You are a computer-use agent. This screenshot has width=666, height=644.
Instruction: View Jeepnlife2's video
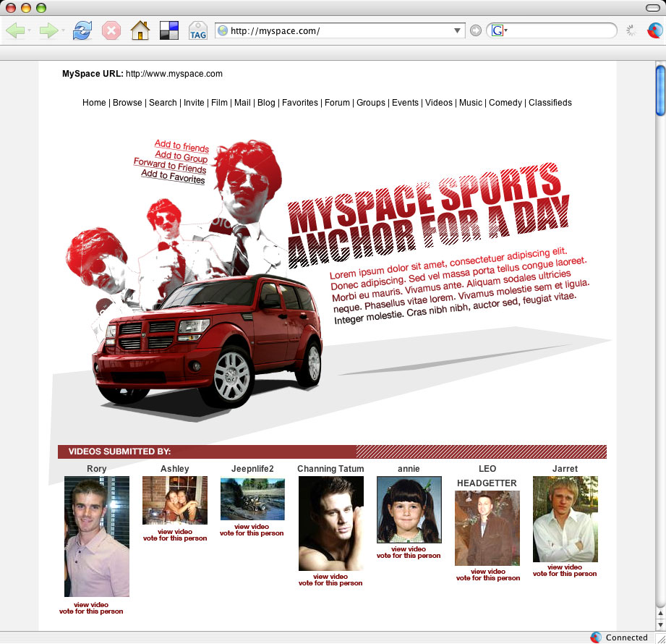[252, 527]
